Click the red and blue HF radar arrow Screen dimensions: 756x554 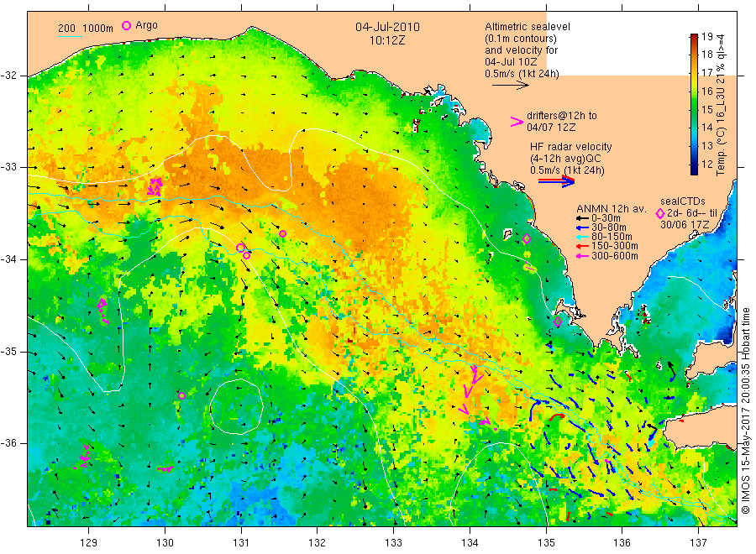(556, 181)
